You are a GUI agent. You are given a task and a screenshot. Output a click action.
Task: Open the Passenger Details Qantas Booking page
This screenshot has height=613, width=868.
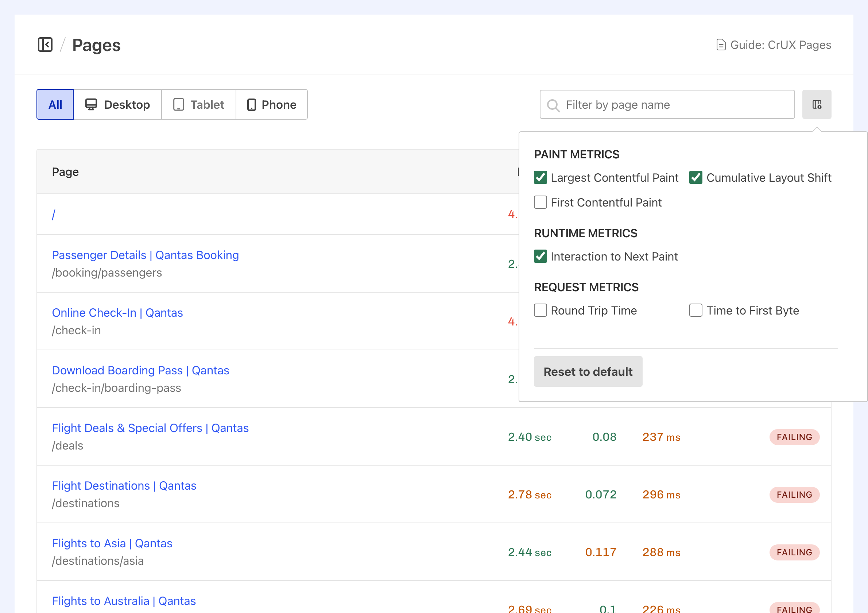pos(145,255)
